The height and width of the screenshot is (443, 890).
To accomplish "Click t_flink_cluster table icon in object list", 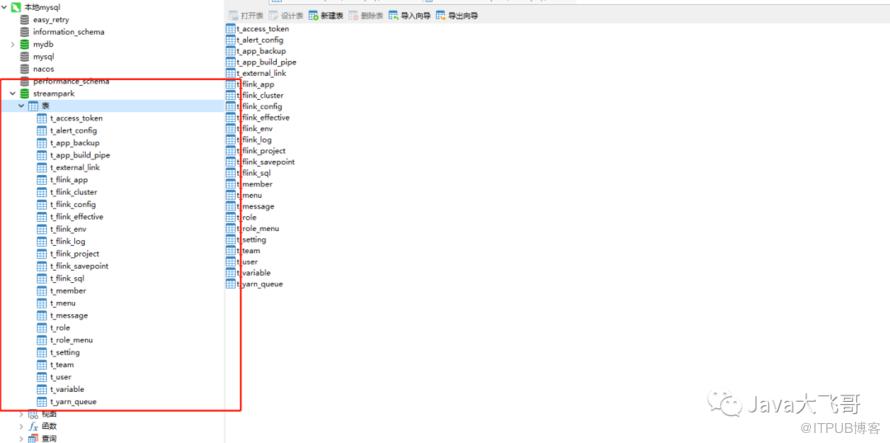I will point(230,95).
